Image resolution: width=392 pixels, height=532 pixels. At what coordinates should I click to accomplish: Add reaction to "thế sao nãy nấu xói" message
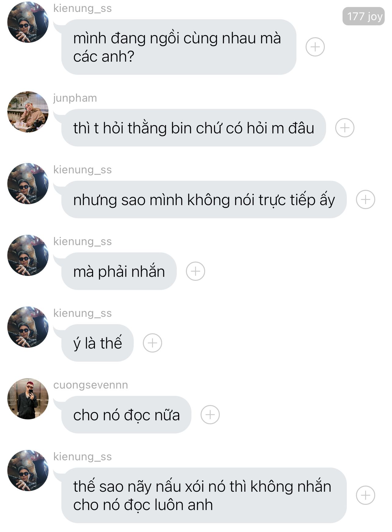(x=365, y=495)
